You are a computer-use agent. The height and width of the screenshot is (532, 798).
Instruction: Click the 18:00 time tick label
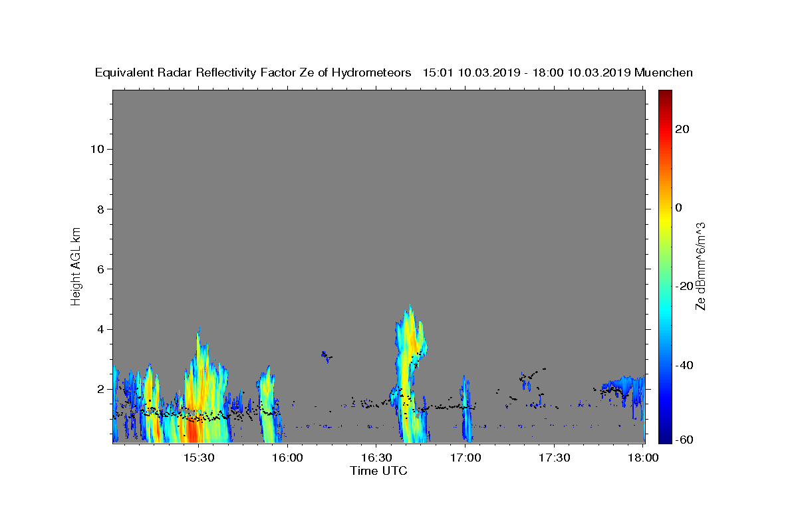[x=643, y=458]
